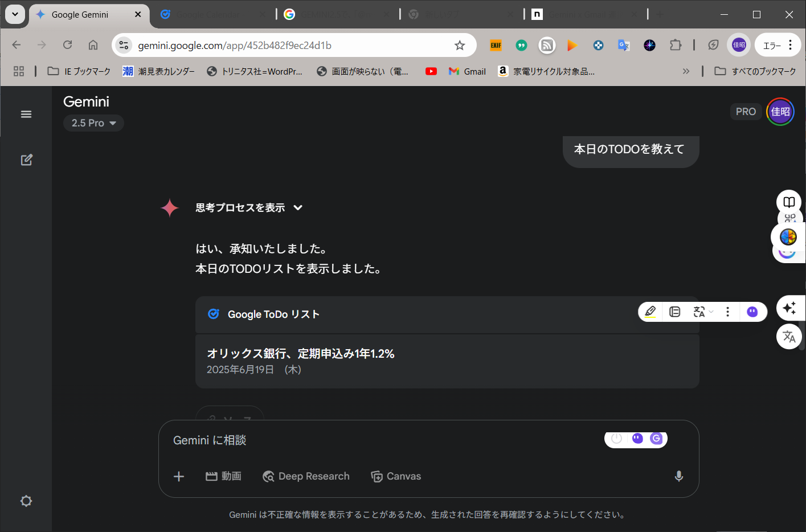This screenshot has width=806, height=532.
Task: Click the RSS feed extension icon
Action: (547, 45)
